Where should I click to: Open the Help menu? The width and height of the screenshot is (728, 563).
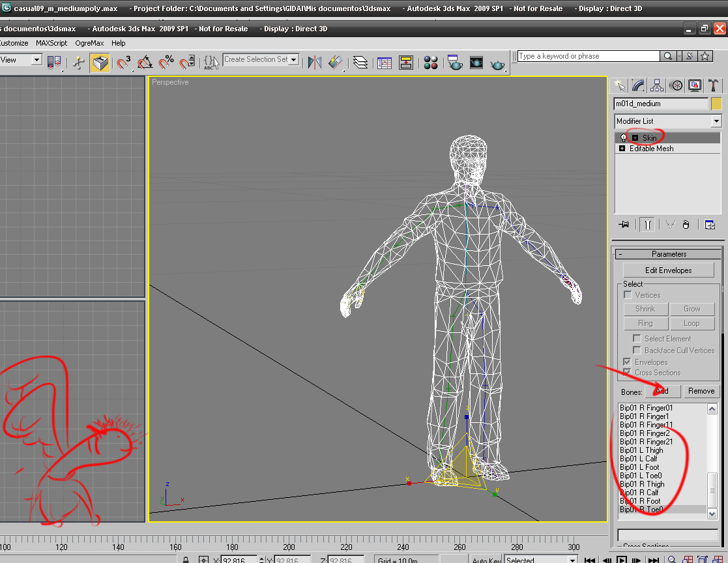pos(119,43)
